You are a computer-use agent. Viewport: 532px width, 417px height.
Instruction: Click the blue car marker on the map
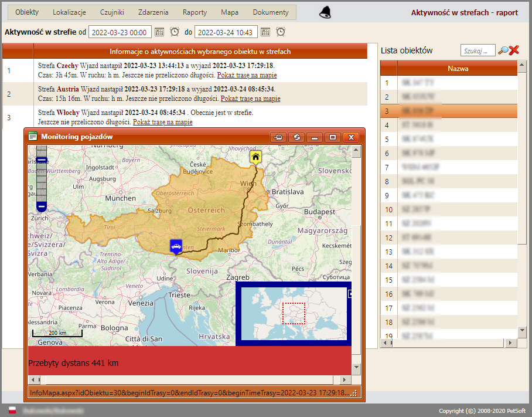pyautogui.click(x=176, y=246)
